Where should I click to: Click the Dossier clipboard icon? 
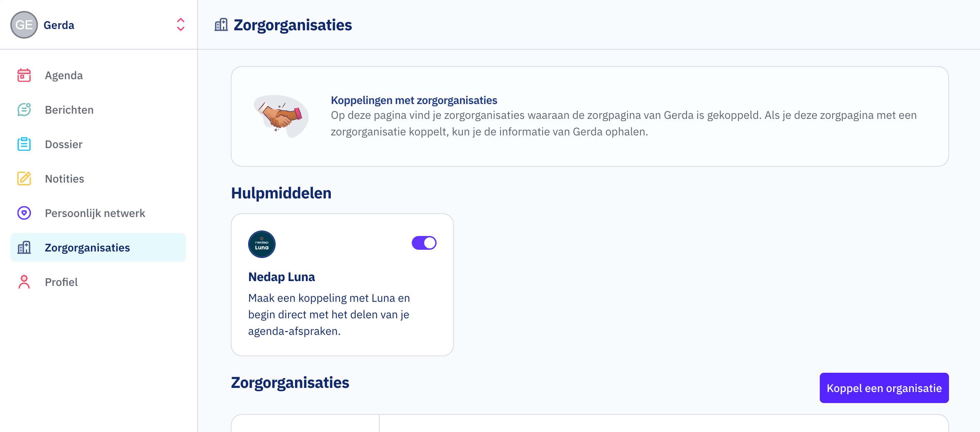[x=24, y=144]
